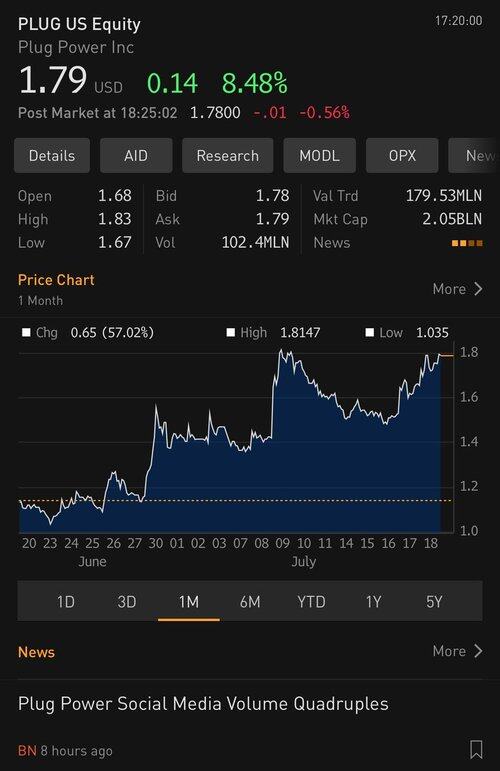Select the 1M chart range
500x771 pixels.
(189, 601)
